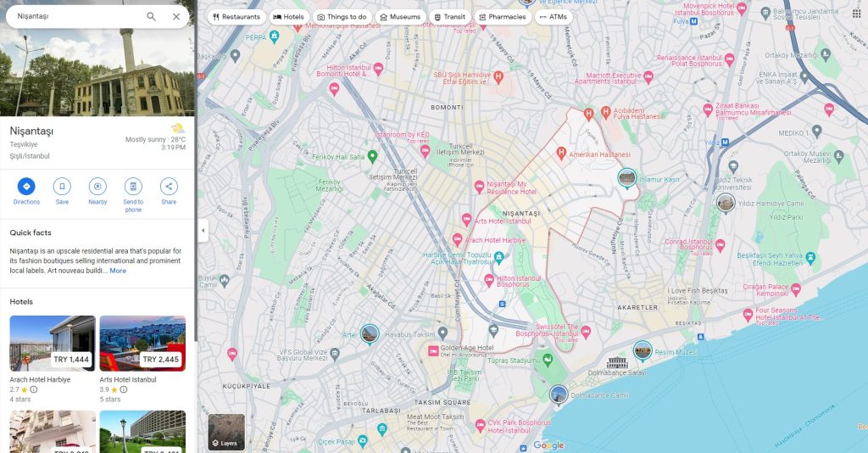Filter map by Pharmacies

[503, 17]
